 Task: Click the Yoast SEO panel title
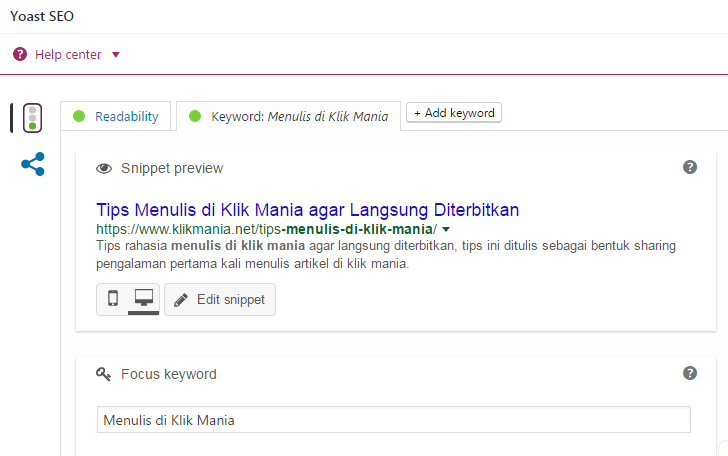tap(42, 16)
